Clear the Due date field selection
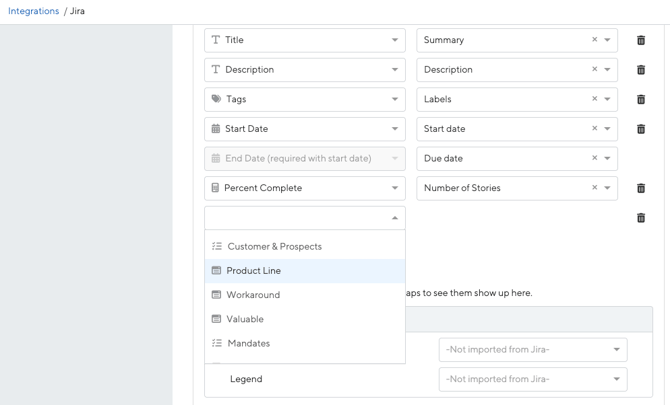 click(594, 158)
